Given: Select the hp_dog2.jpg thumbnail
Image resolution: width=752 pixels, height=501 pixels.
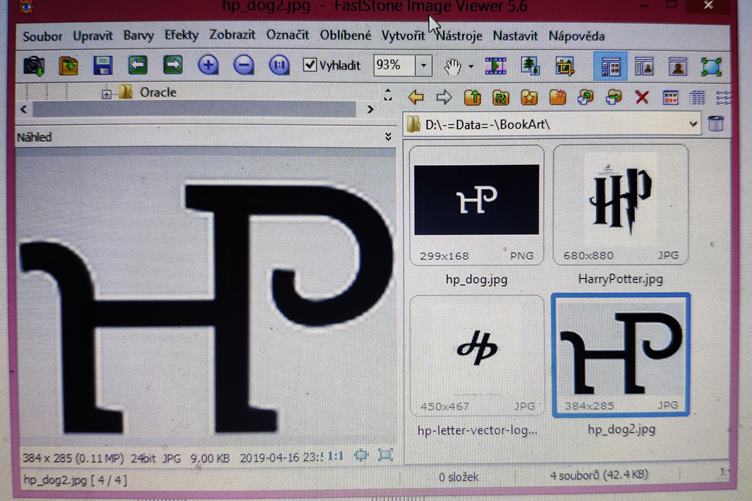Looking at the screenshot, I should tap(621, 355).
